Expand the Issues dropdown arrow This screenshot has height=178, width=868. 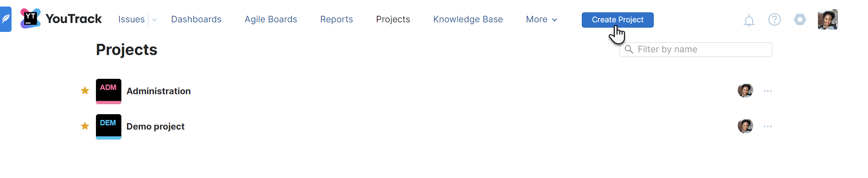tap(154, 20)
